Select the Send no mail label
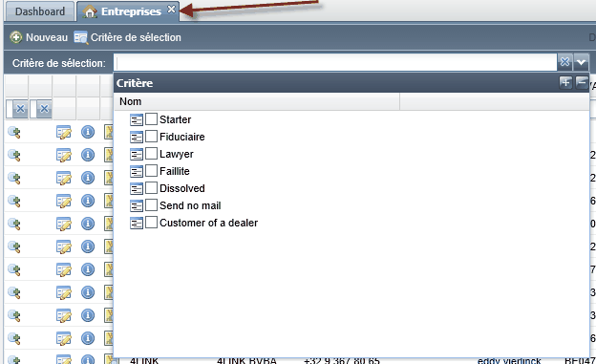 coord(190,205)
